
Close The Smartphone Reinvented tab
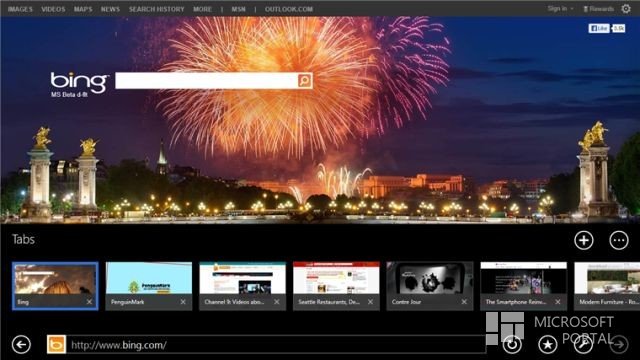coord(558,302)
